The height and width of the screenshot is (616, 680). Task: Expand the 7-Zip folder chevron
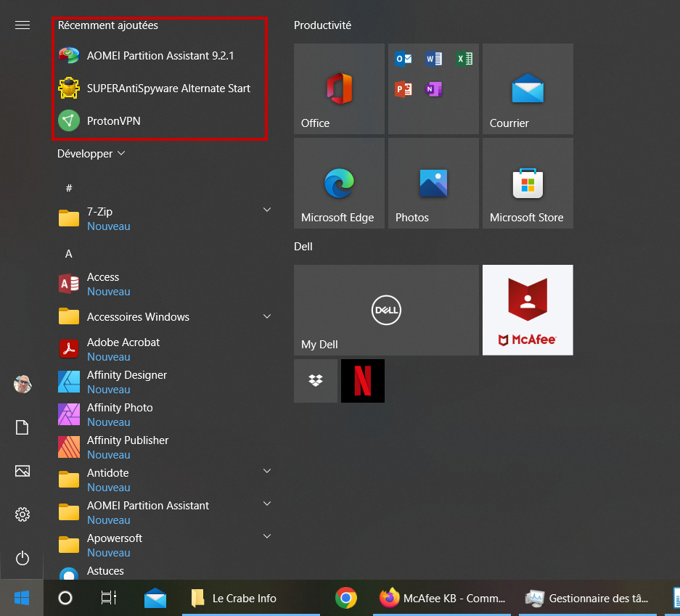point(267,210)
